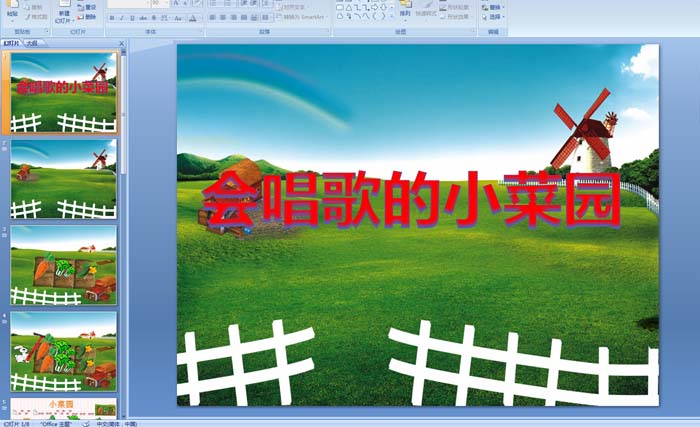This screenshot has height=427, width=700.
Task: Click the Paste clipboard icon
Action: click(x=12, y=4)
